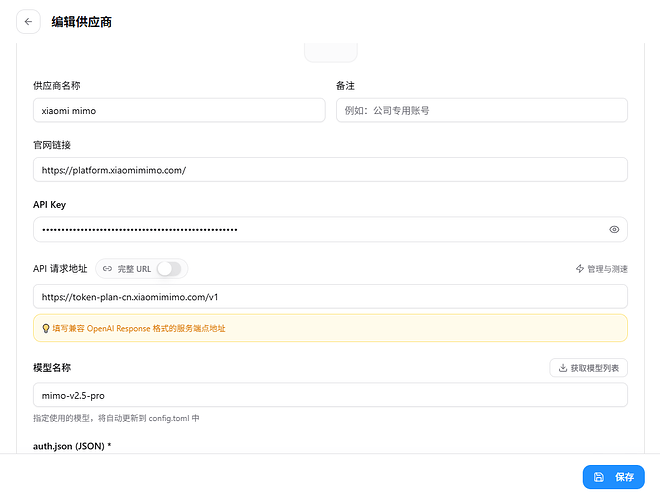
Task: Click the floppy disk icon in 保存
Action: (599, 477)
